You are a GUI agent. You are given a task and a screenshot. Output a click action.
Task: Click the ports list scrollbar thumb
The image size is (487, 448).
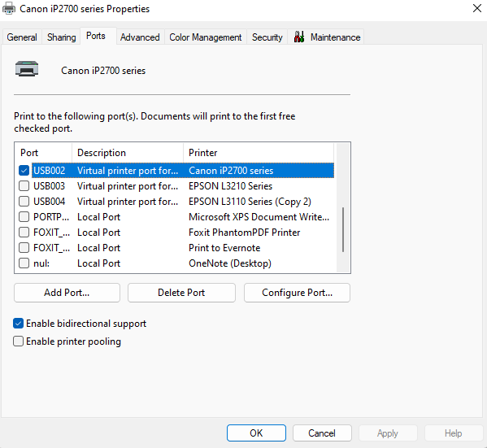click(x=343, y=230)
